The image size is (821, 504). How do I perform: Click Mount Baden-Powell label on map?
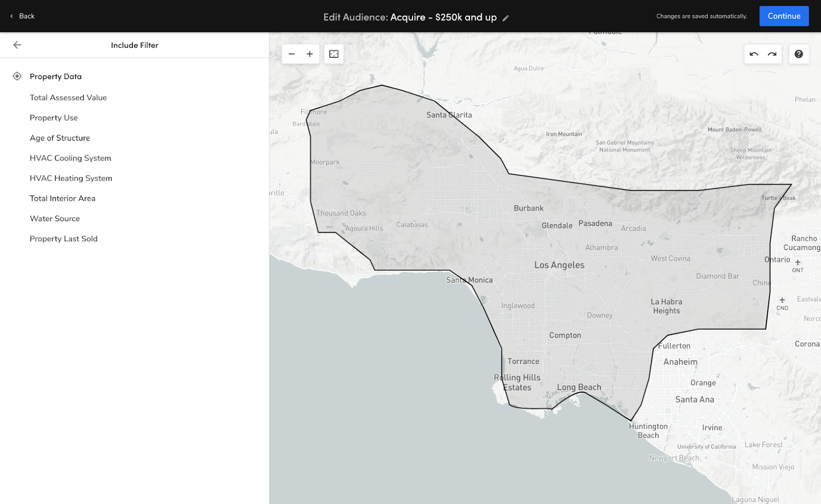click(734, 129)
